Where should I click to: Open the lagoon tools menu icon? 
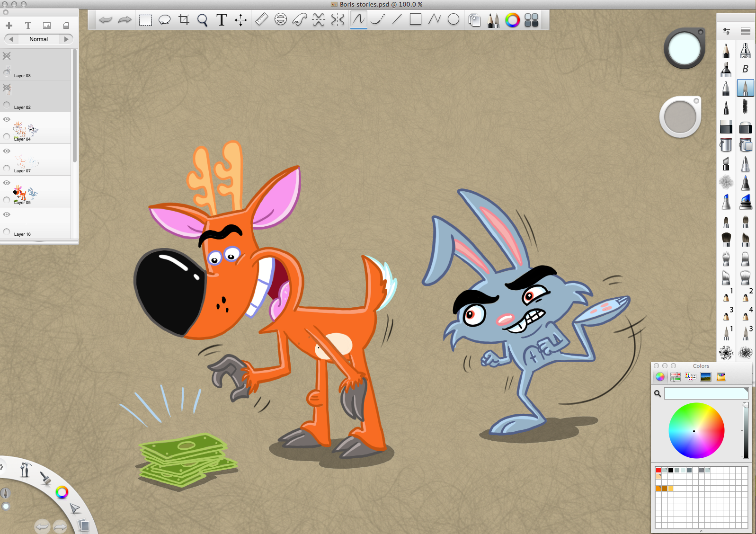25,470
